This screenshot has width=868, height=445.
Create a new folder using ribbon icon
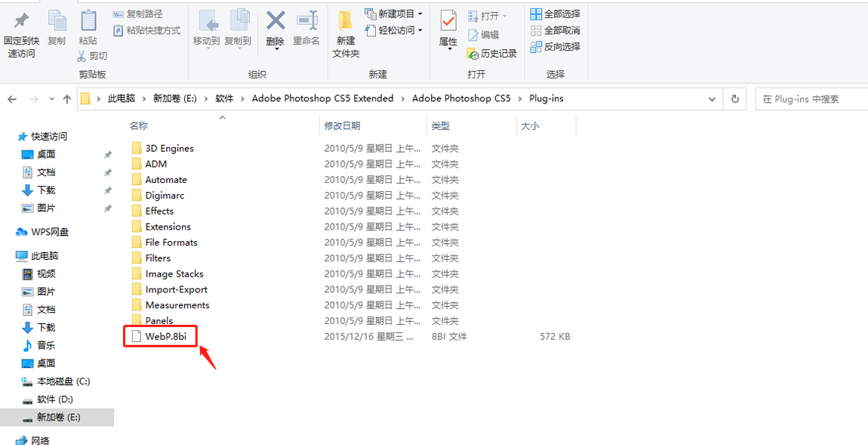click(x=346, y=21)
